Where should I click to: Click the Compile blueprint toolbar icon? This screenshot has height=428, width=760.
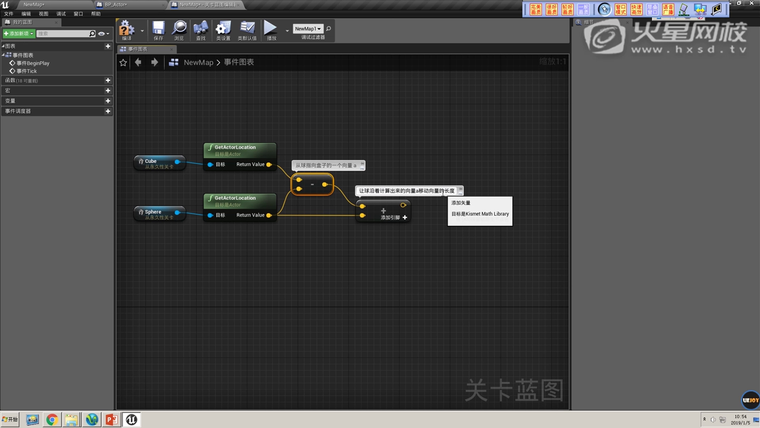click(x=125, y=29)
